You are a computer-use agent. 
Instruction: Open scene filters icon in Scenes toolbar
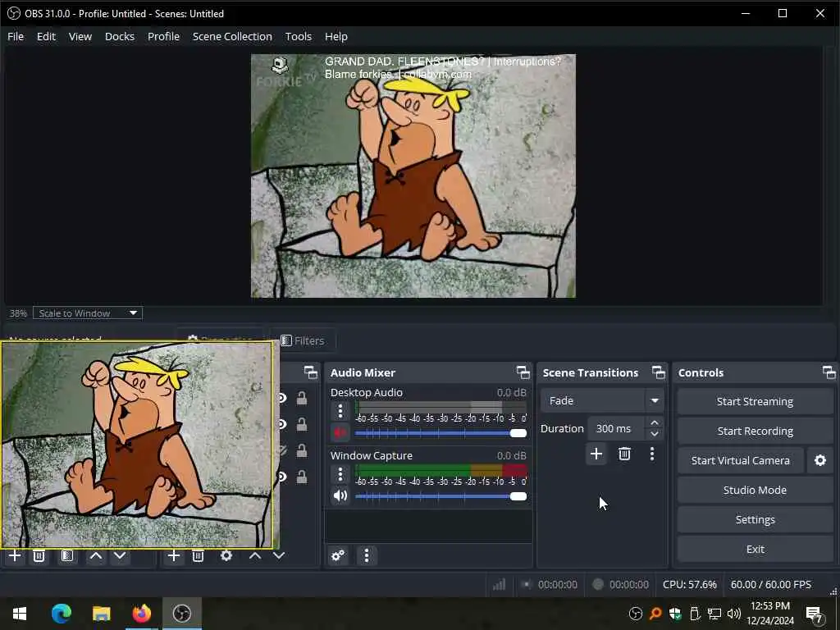67,556
